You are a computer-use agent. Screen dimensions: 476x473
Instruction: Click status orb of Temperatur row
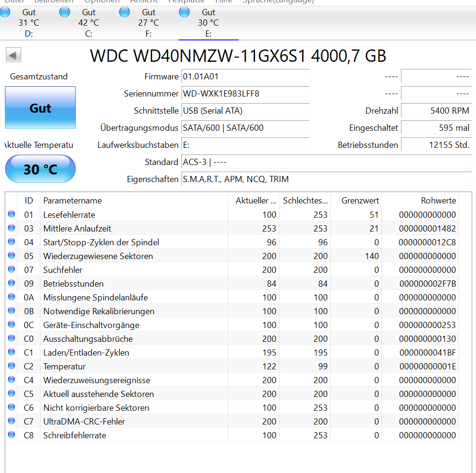tap(11, 366)
